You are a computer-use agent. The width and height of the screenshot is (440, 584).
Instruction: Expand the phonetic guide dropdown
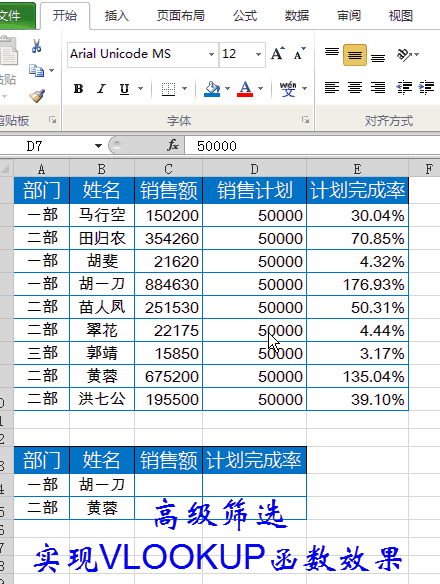point(304,89)
